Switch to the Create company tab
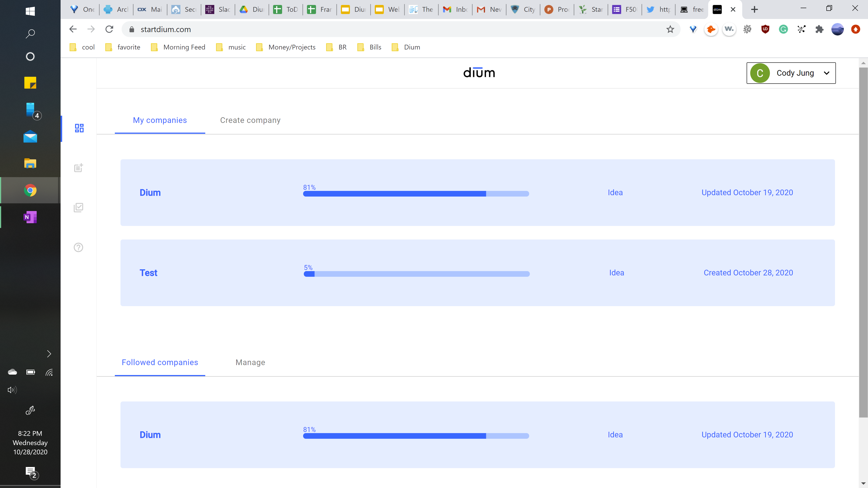 [x=250, y=120]
